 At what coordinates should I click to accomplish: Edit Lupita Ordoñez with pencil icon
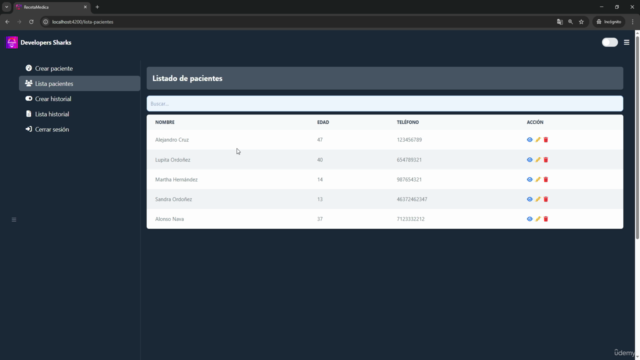click(538, 160)
